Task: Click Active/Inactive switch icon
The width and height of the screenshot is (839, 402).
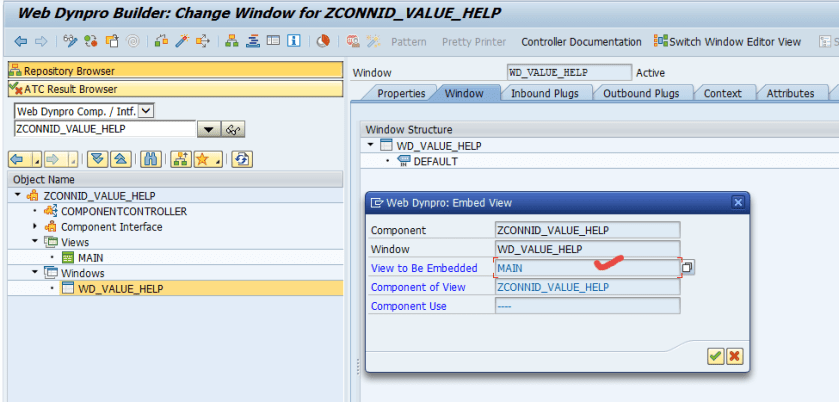Action: (x=91, y=41)
